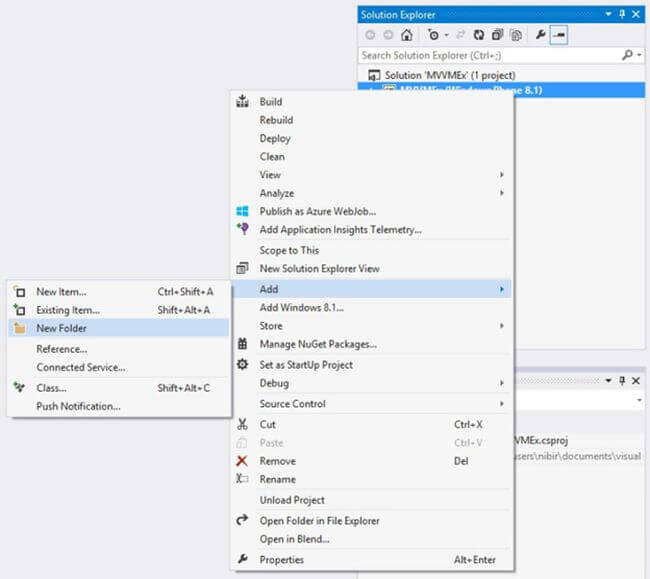Image resolution: width=650 pixels, height=579 pixels.
Task: Open Manage NuGet Packages
Action: coord(371,344)
